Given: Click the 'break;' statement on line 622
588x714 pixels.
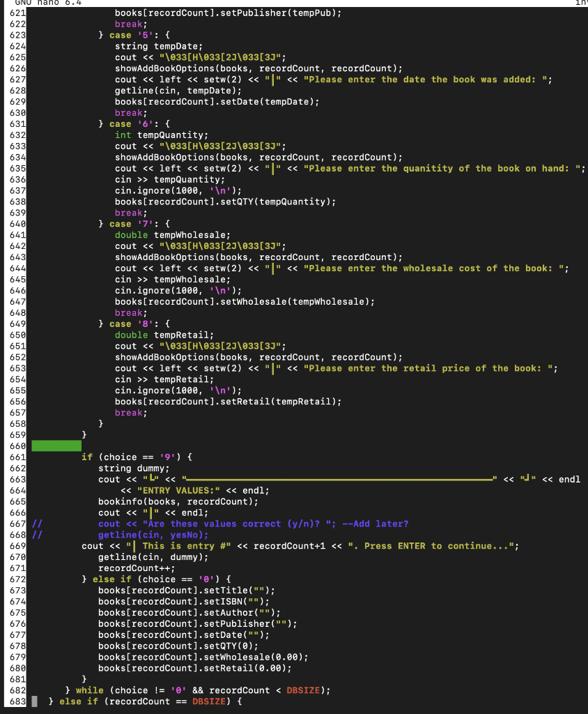Looking at the screenshot, I should 128,24.
